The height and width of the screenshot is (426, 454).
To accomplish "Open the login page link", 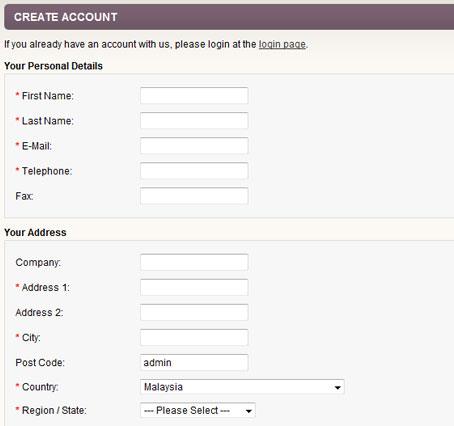I will click(282, 44).
